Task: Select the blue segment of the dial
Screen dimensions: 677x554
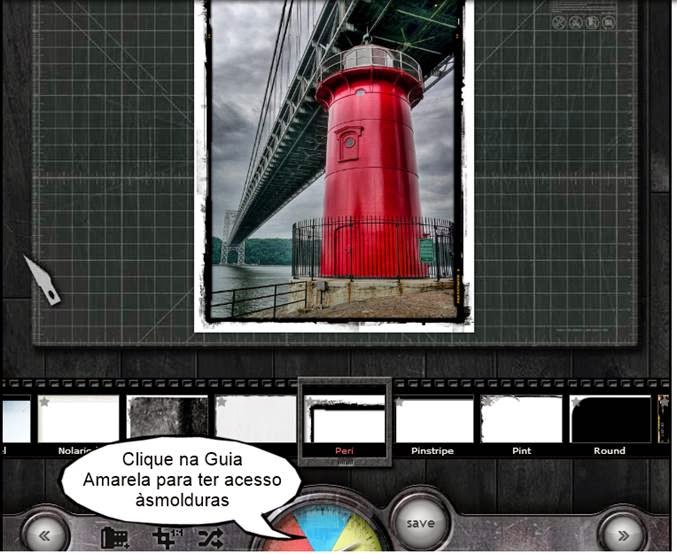Action: [x=326, y=525]
